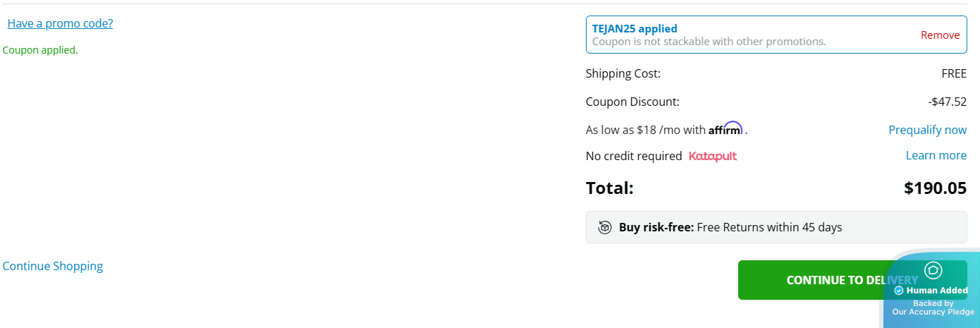This screenshot has width=980, height=328.
Task: Select the Prequalify now link
Action: (x=927, y=130)
